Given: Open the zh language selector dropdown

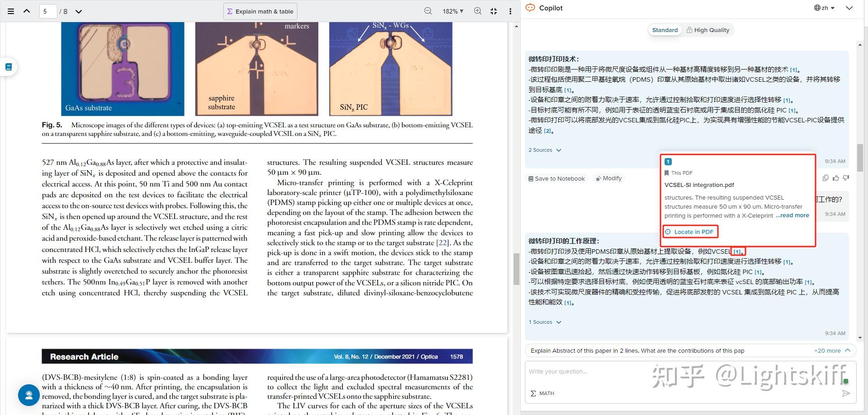Looking at the screenshot, I should tap(824, 8).
